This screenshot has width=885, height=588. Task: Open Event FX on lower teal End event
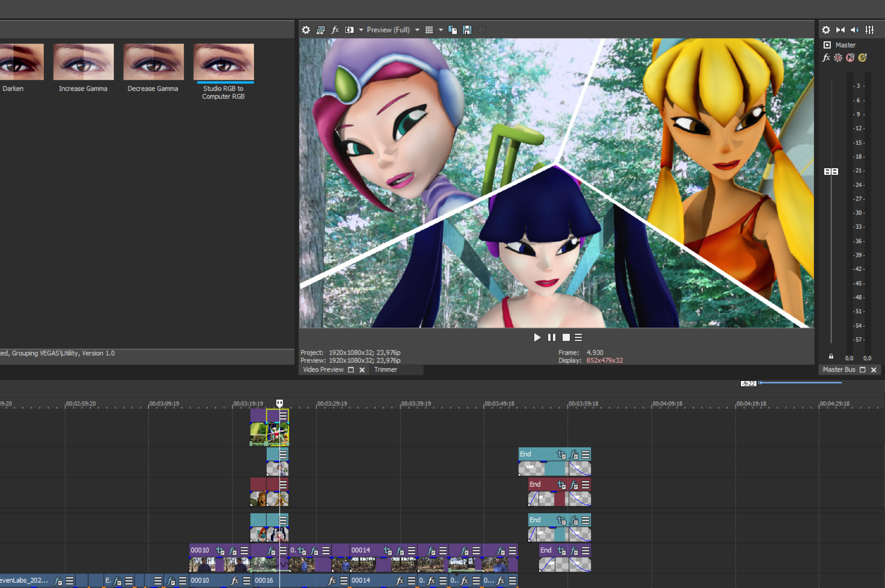tap(574, 520)
